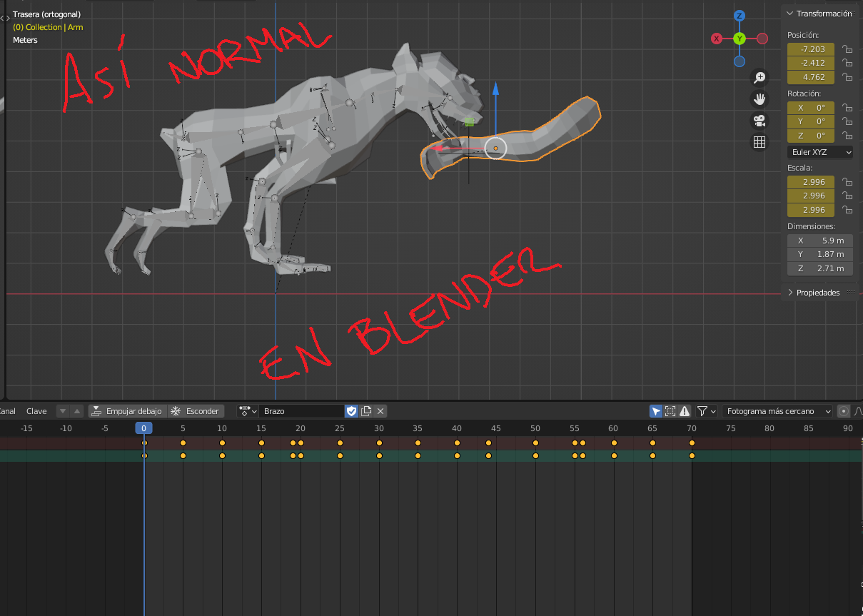
Task: Toggle Only Show Selected arrow filter
Action: 656,411
